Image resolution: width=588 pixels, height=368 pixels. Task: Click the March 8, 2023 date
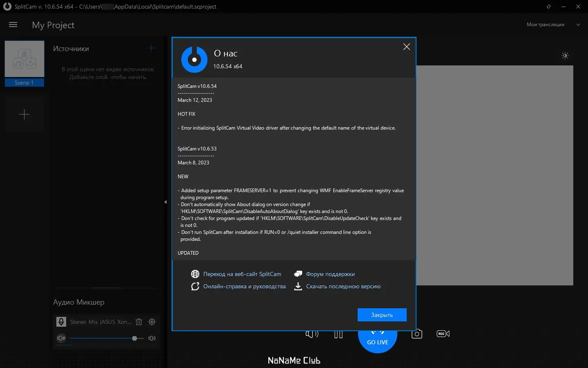pyautogui.click(x=194, y=163)
